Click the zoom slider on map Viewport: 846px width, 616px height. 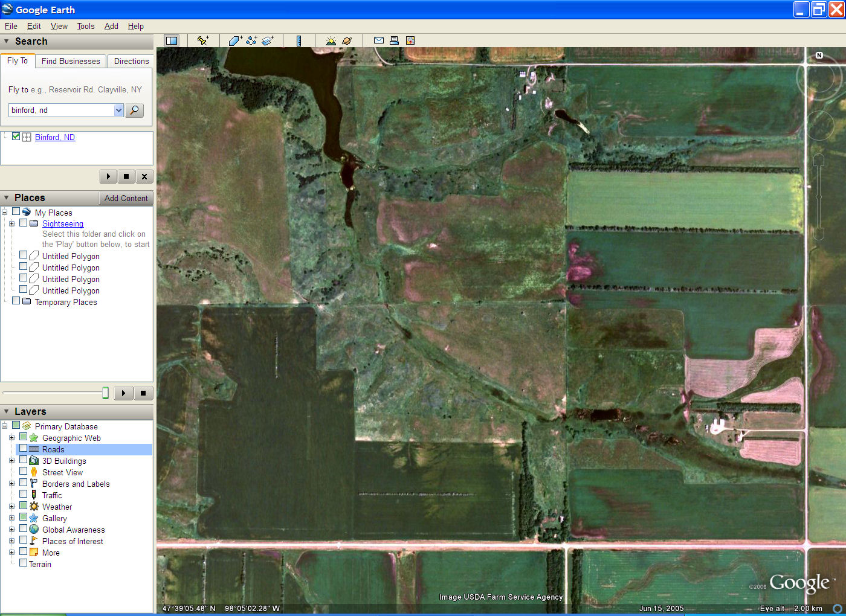pyautogui.click(x=819, y=197)
